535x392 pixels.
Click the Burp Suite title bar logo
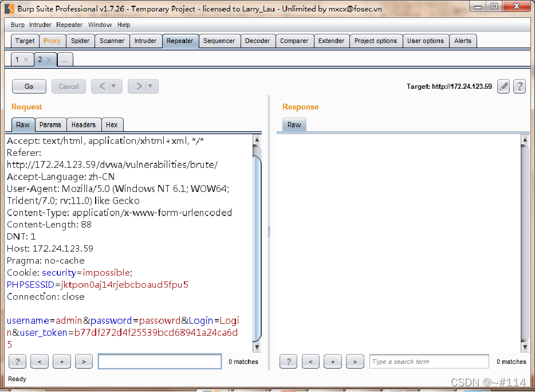(x=9, y=9)
